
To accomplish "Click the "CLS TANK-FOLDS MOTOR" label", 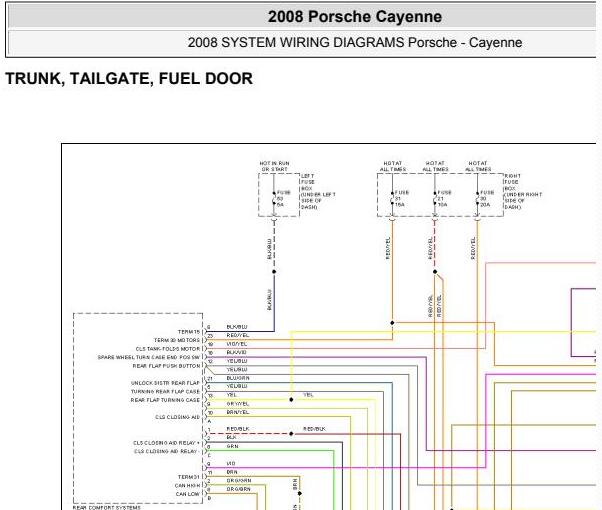I will click(168, 349).
